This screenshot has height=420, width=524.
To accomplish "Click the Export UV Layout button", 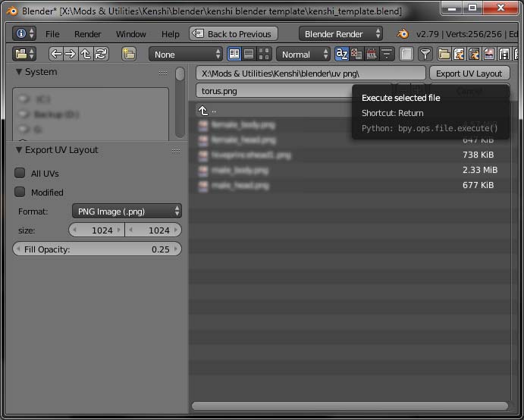I will (469, 74).
